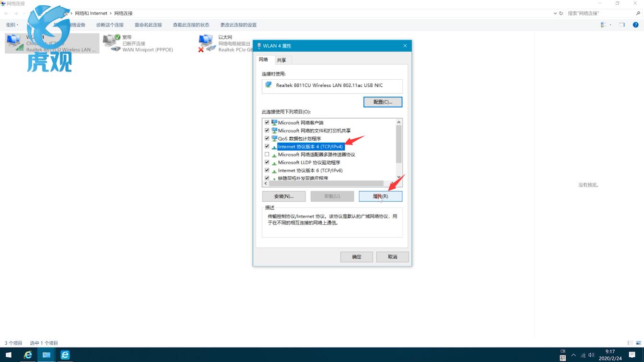Viewport: 644px width, 362px height.
Task: Select QoS 数据包计划程序 item
Action: [299, 138]
